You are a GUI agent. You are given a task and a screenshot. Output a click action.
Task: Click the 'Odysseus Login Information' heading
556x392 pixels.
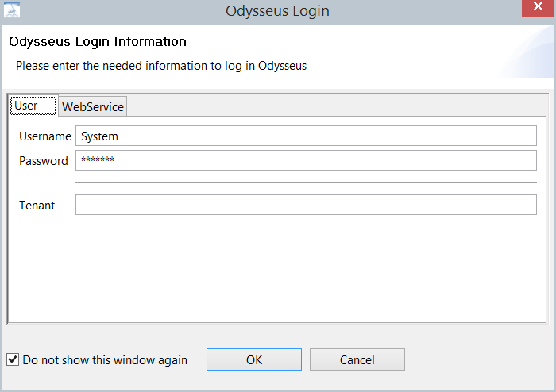pos(98,41)
